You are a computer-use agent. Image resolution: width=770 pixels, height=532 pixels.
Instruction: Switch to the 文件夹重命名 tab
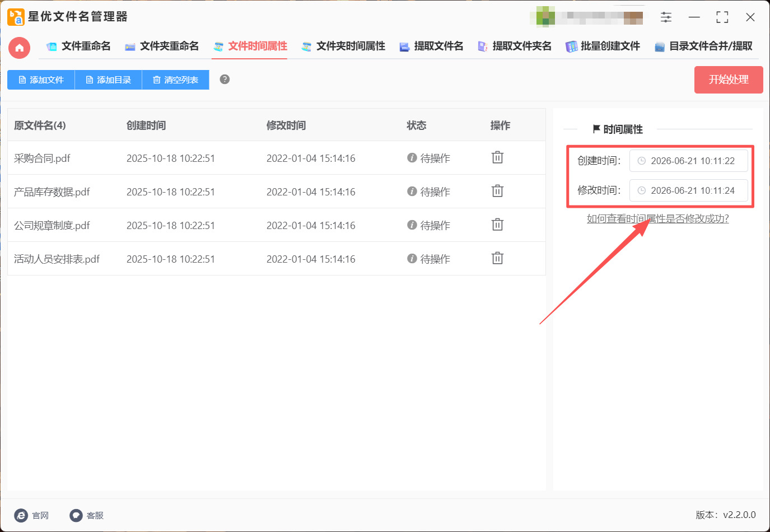click(162, 46)
